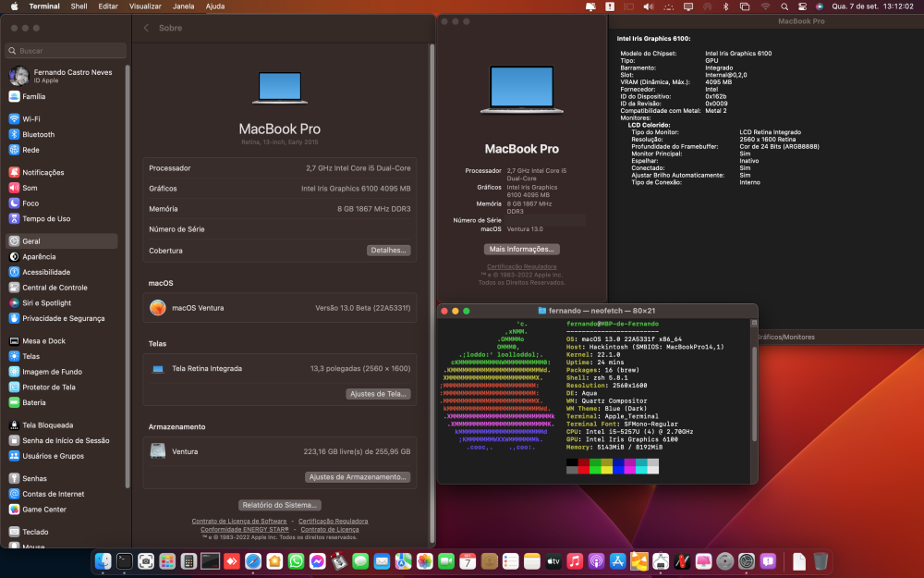The height and width of the screenshot is (578, 924).
Task: Open Relatório do Sistema...
Action: 280,505
